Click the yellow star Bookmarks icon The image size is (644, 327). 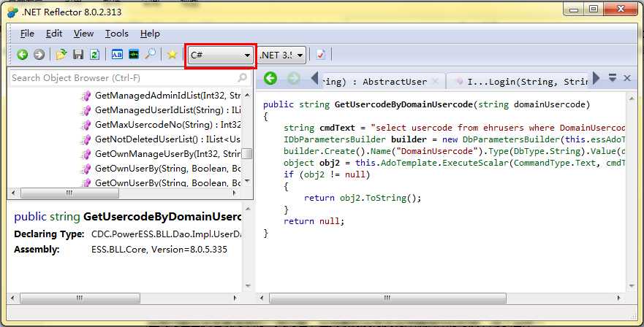172,55
